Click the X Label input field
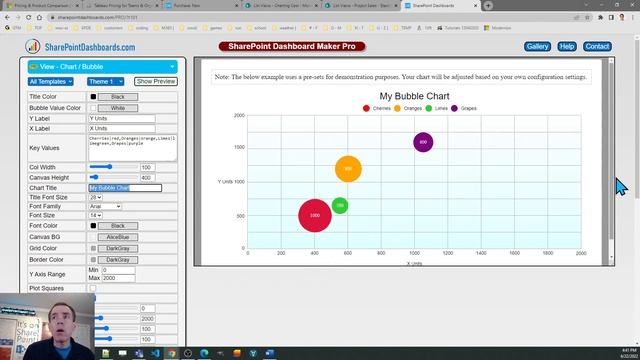 pyautogui.click(x=122, y=129)
